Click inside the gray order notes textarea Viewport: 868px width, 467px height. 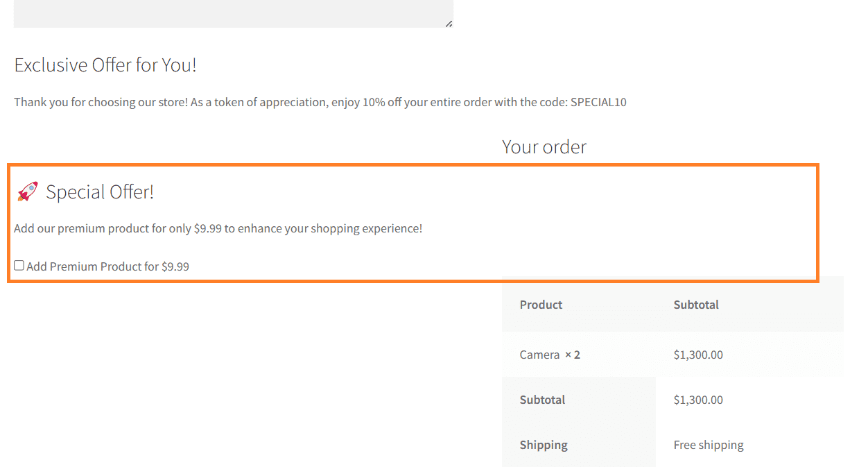click(234, 12)
